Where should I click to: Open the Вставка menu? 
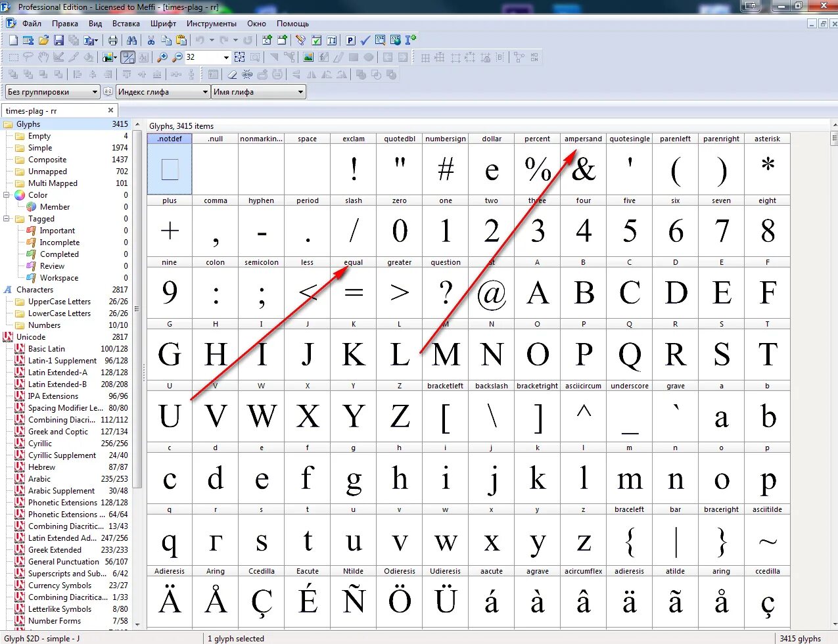pyautogui.click(x=126, y=23)
